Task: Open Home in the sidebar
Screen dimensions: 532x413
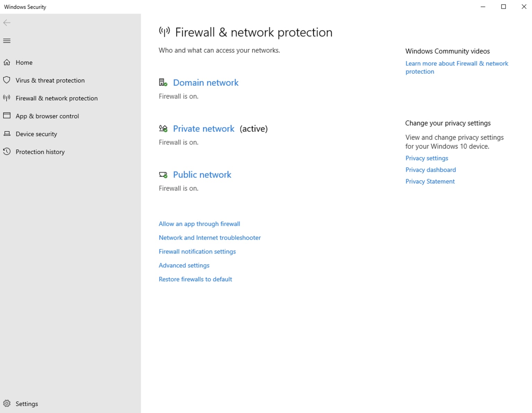Action: click(24, 62)
